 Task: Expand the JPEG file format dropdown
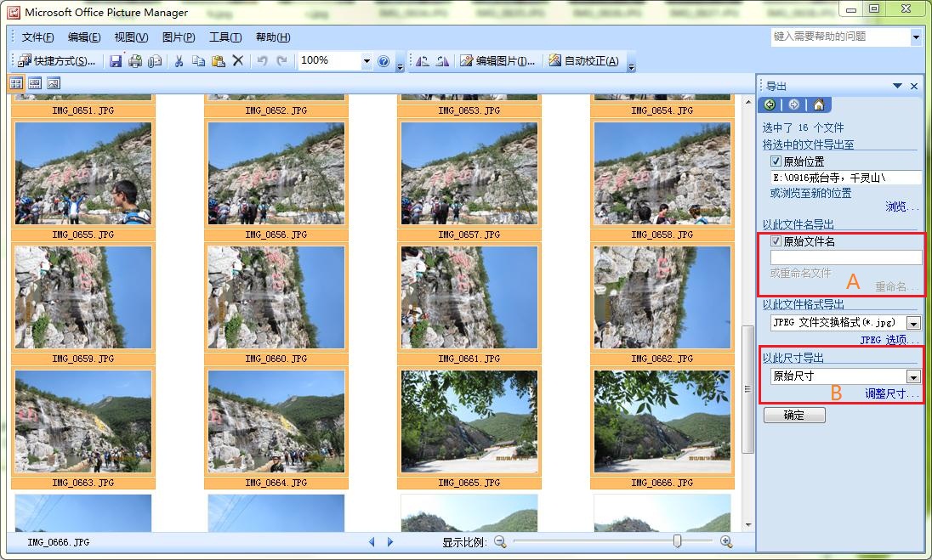(x=913, y=323)
